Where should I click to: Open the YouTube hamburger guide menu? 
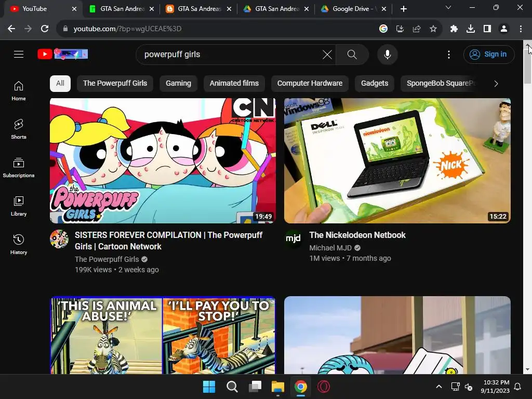point(19,54)
